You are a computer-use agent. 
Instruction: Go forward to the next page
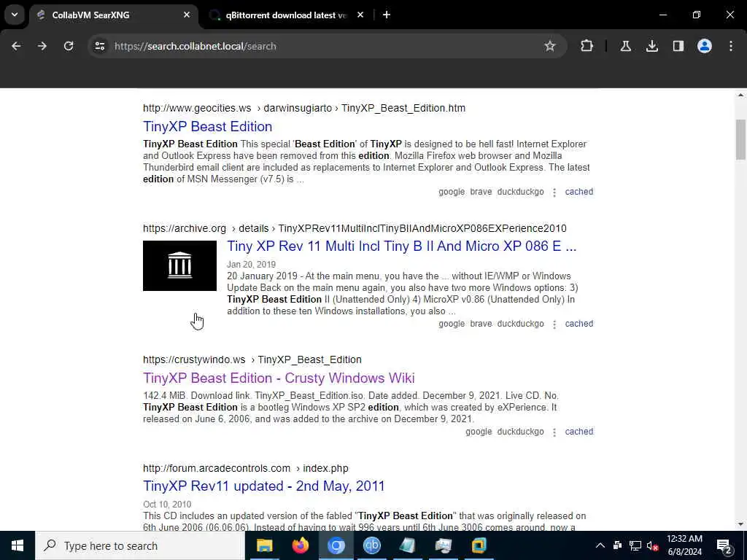tap(42, 46)
